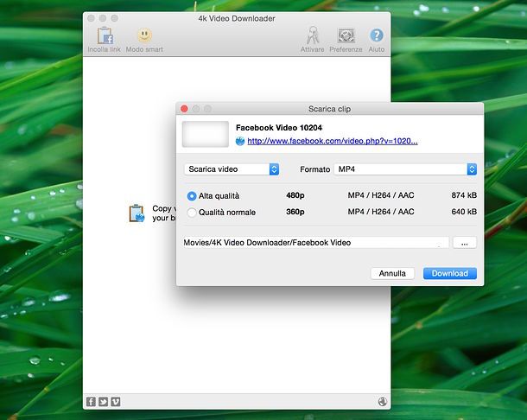
Task: Open the facebook.com video URL link
Action: (333, 141)
